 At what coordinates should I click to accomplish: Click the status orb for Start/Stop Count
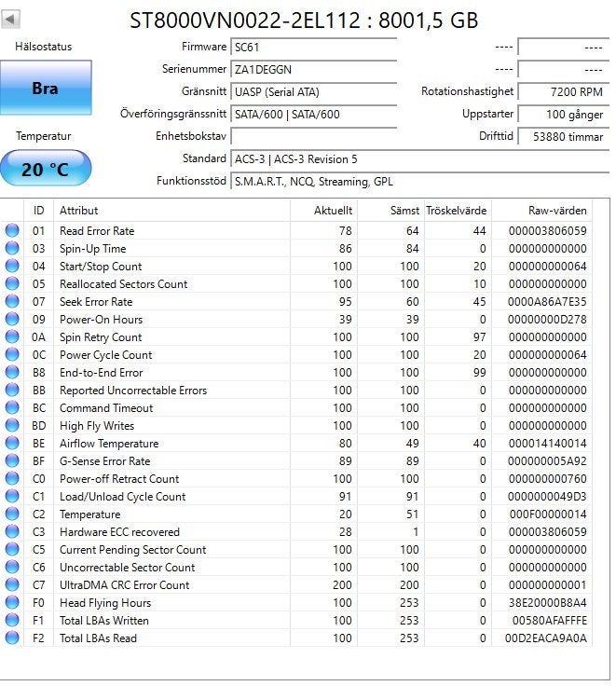click(x=12, y=266)
